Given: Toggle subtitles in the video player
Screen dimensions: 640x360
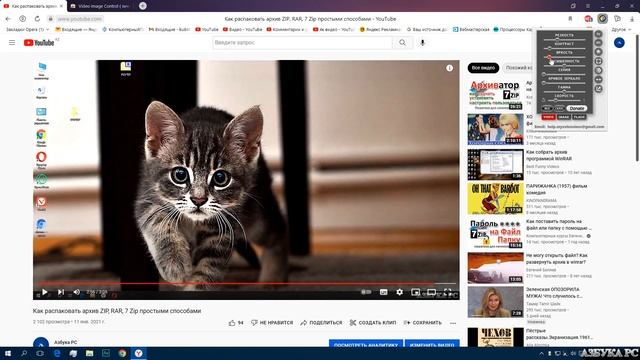Looking at the screenshot, I should coord(383,292).
